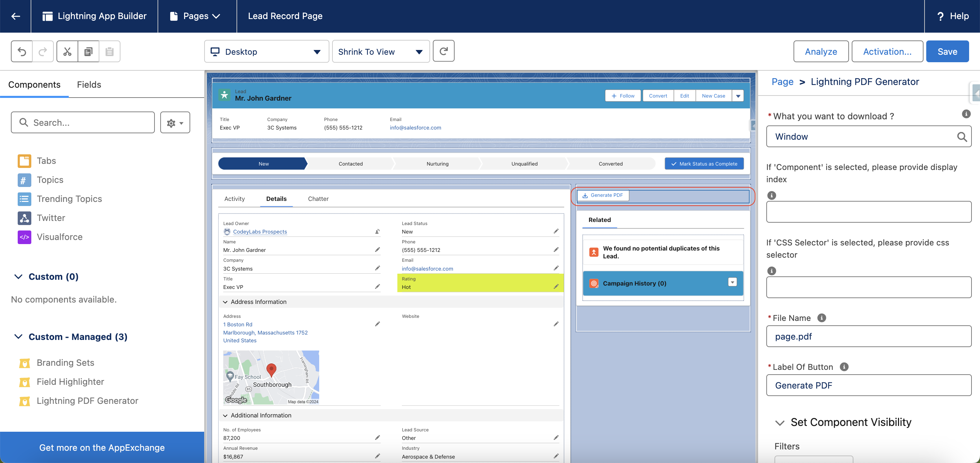
Task: Open the Shrink To View dropdown
Action: 381,51
